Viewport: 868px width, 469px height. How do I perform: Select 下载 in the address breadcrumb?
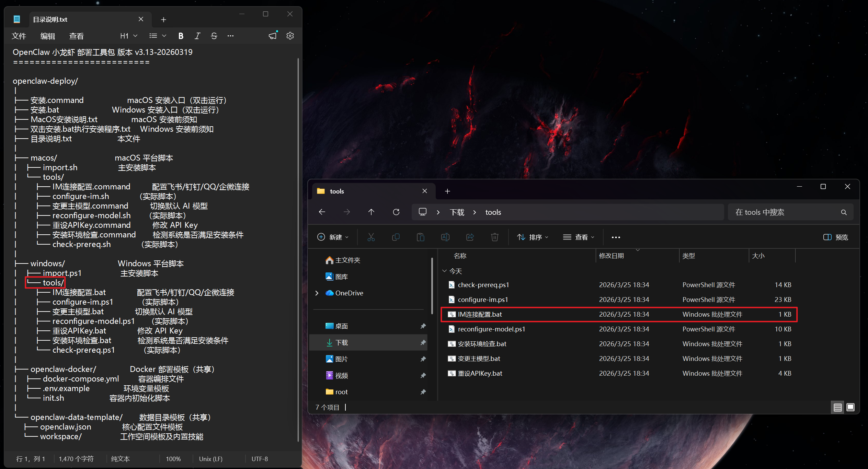point(457,212)
